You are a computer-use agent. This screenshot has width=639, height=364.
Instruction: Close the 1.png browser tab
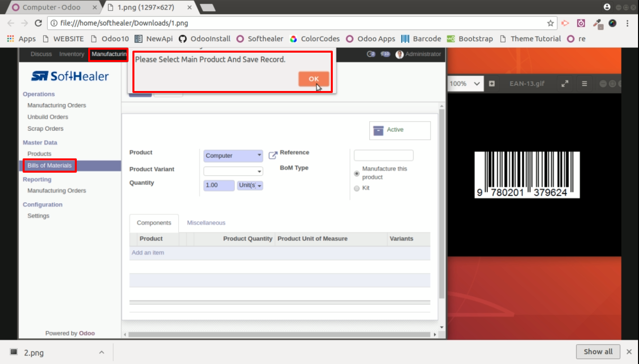click(190, 7)
